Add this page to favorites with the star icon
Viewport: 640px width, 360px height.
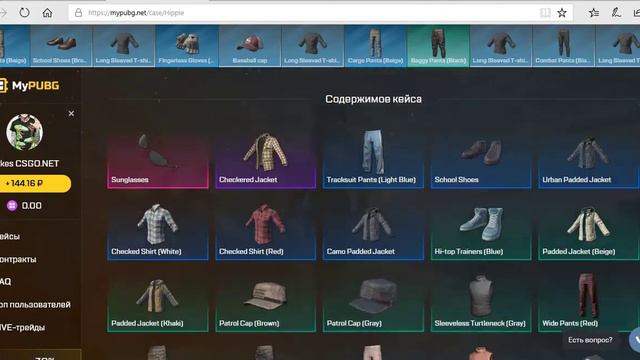(x=562, y=13)
